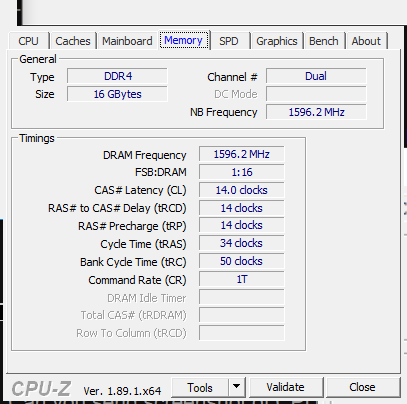Click the RAS# to CAS# Delay label
407x404 pixels.
click(x=117, y=208)
